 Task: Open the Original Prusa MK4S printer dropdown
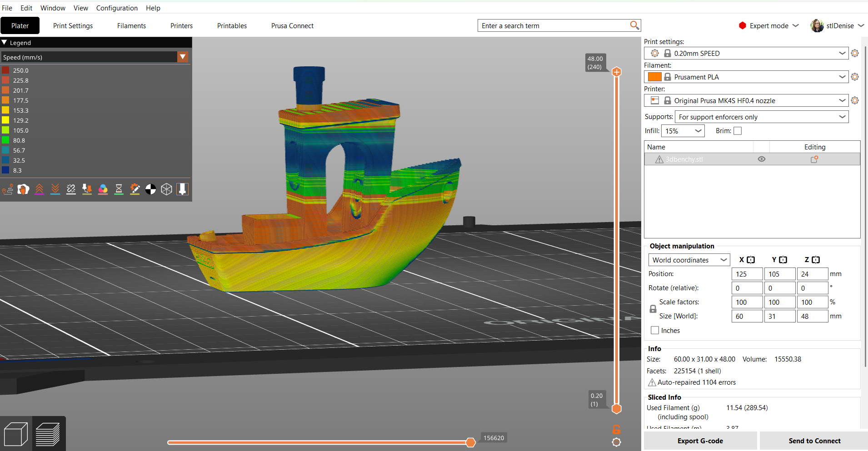click(x=746, y=100)
